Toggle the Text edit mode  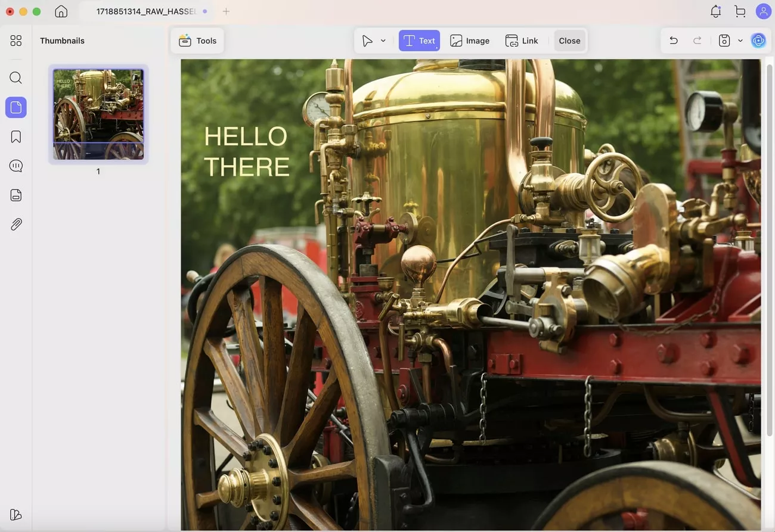(x=419, y=41)
